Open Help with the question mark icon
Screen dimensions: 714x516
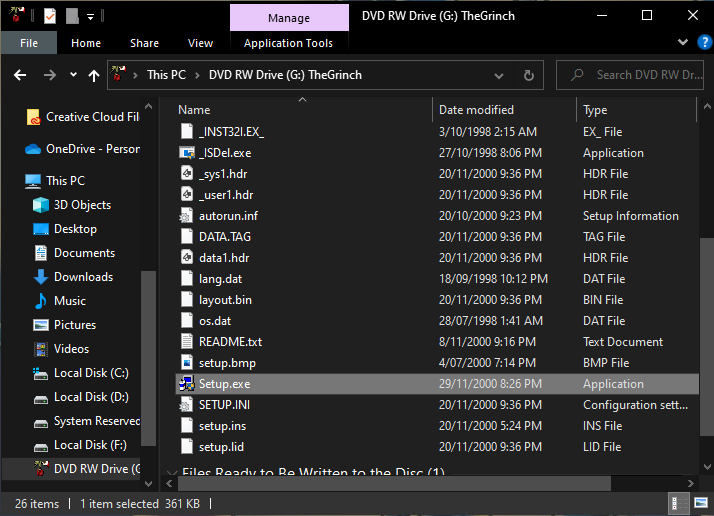(x=704, y=43)
